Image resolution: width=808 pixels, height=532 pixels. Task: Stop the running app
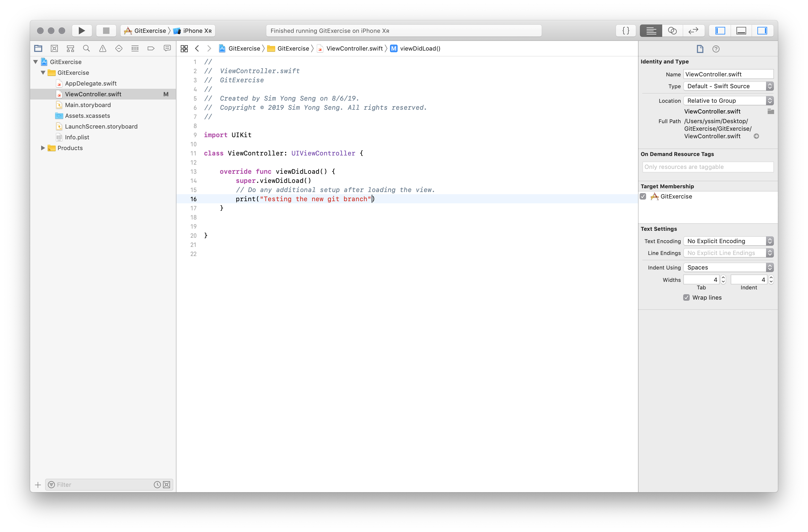pos(106,31)
